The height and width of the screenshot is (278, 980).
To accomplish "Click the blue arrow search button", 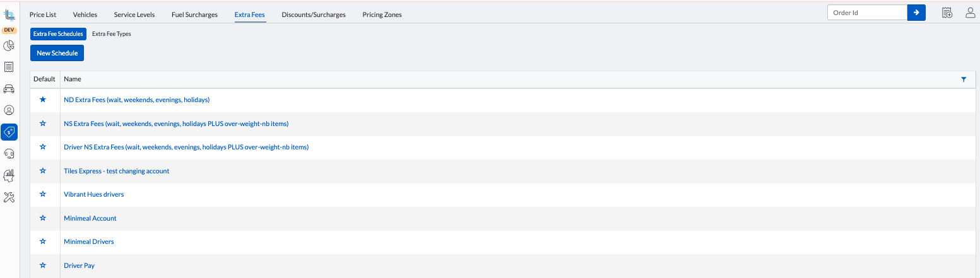I will click(x=916, y=13).
